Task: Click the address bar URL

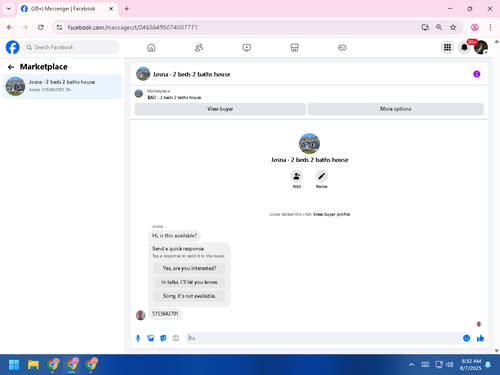Action: pyautogui.click(x=133, y=27)
